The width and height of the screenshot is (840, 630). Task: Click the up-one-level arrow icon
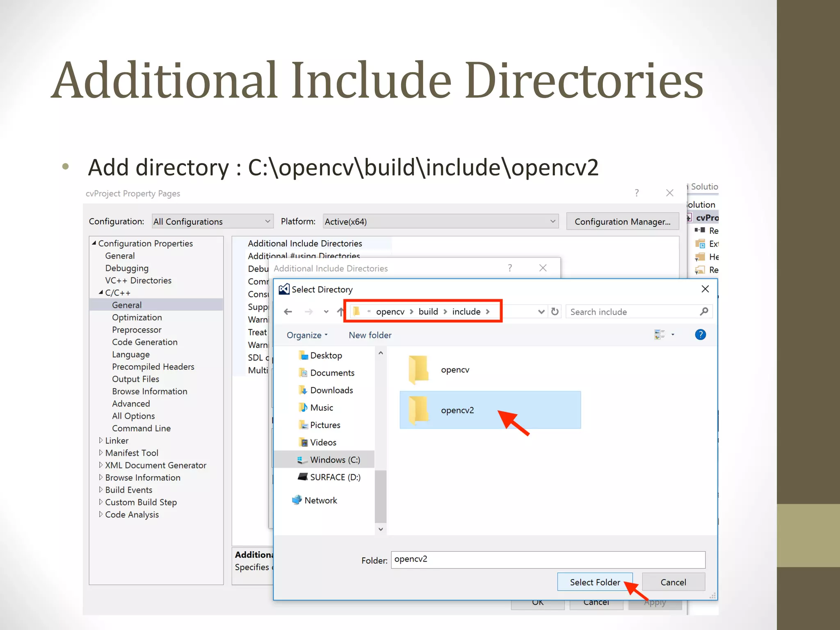point(340,312)
